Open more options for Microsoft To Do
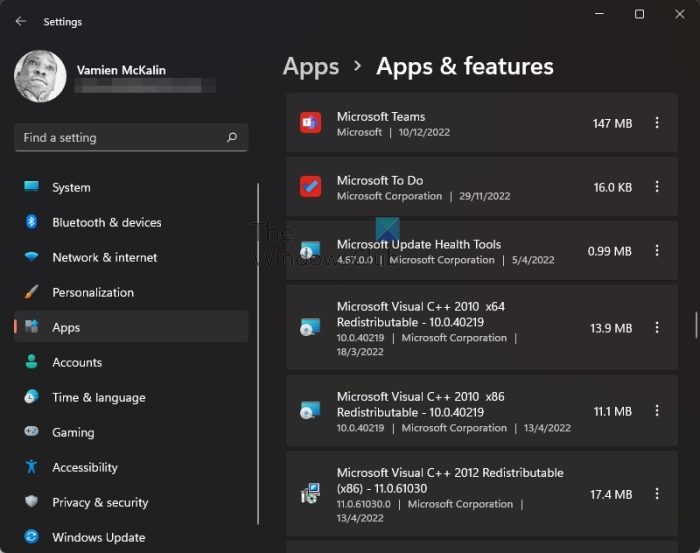The height and width of the screenshot is (553, 700). click(x=657, y=187)
